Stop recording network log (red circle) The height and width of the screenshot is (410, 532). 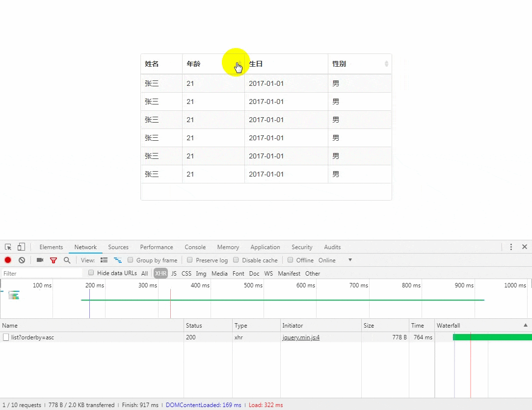click(x=8, y=260)
